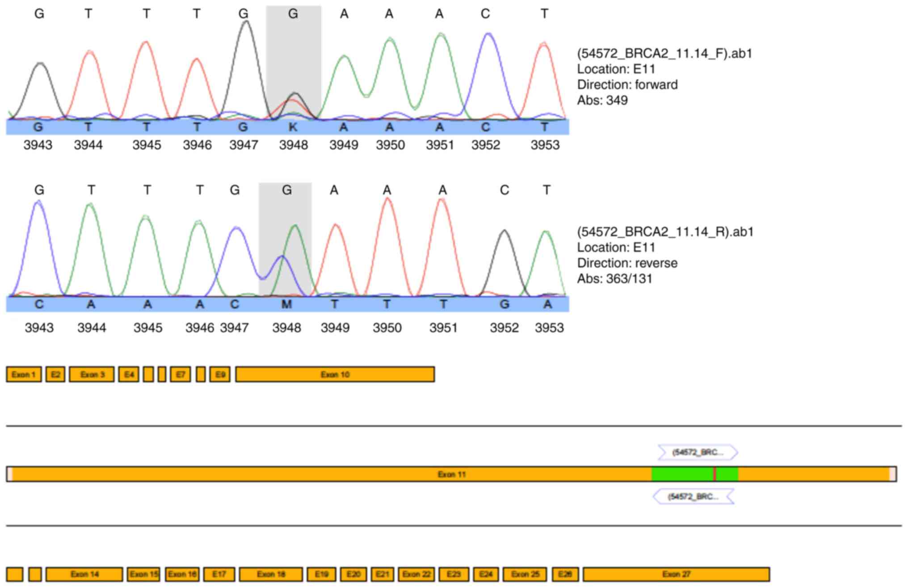
Task: Select the Exon 14 block
Action: click(x=84, y=574)
